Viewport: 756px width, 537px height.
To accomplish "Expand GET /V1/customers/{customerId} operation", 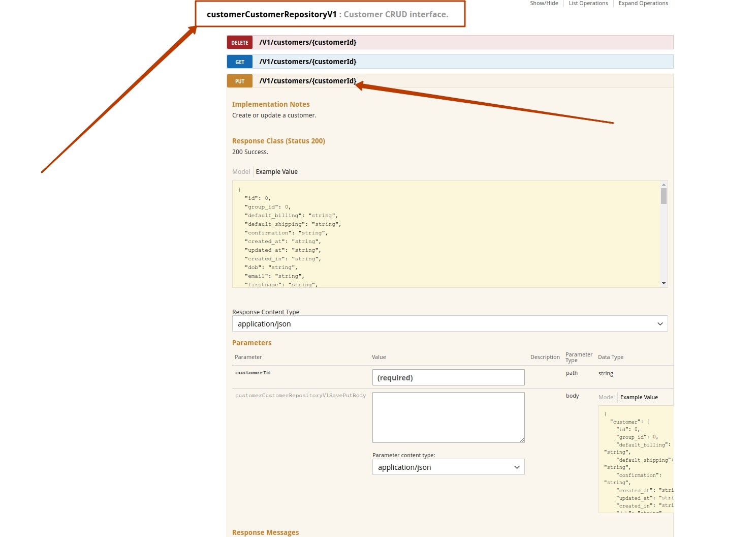I will tap(308, 62).
